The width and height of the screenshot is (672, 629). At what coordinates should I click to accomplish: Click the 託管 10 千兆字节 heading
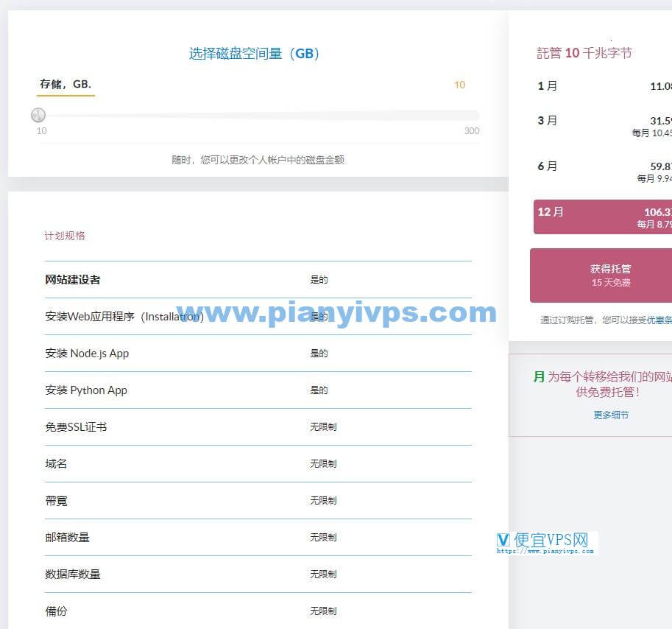(x=584, y=53)
